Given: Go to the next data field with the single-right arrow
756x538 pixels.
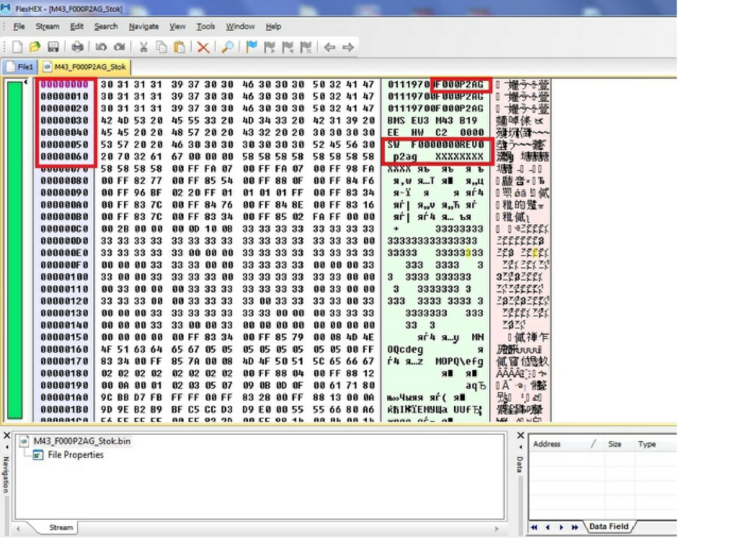Looking at the screenshot, I should (x=561, y=527).
